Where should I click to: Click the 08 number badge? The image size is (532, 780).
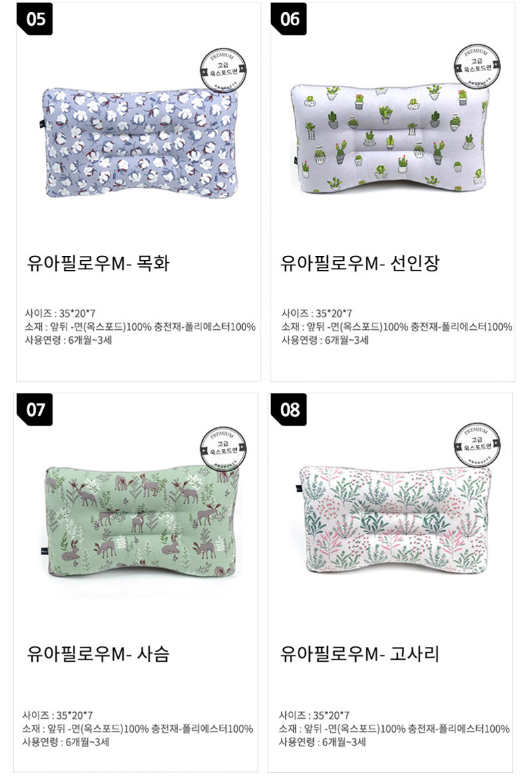click(289, 410)
